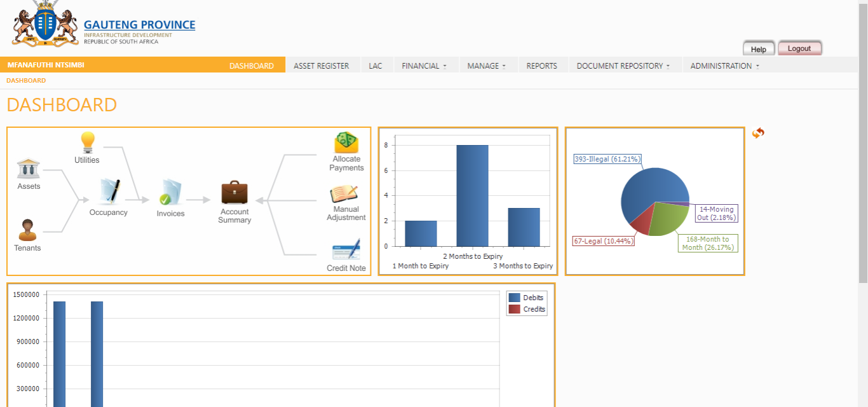Click the Credits red legend swatch

coord(515,309)
